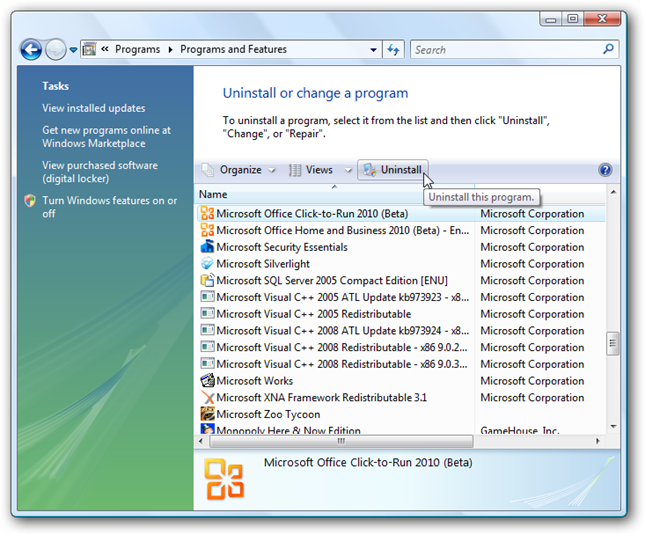Open the address bar history dropdown
This screenshot has width=645, height=535.
coord(374,50)
